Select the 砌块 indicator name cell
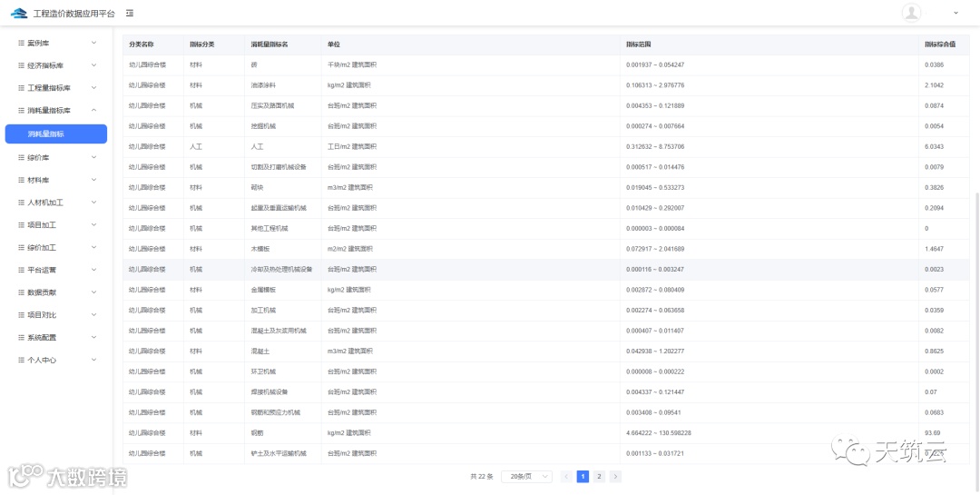Viewport: 980px width, 495px height. tap(282, 188)
